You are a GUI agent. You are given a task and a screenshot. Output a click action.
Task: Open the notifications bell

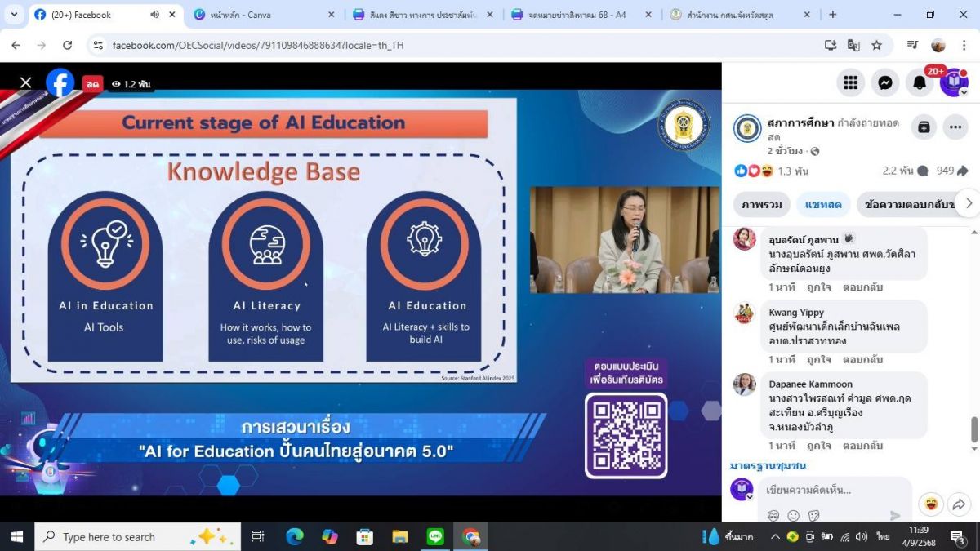tap(920, 82)
